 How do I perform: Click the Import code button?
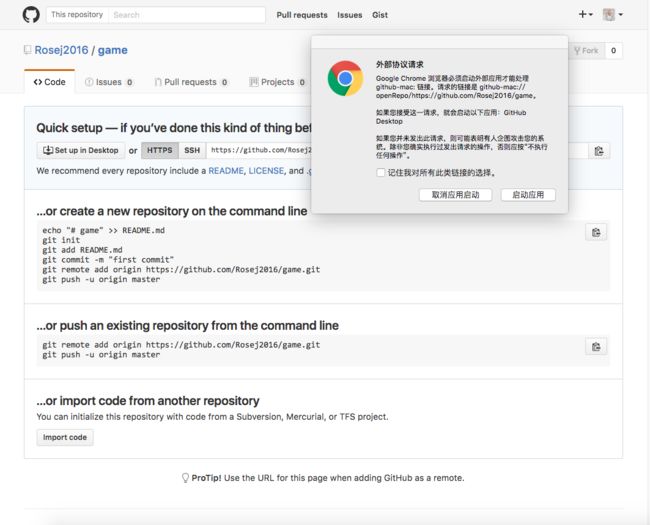(65, 438)
